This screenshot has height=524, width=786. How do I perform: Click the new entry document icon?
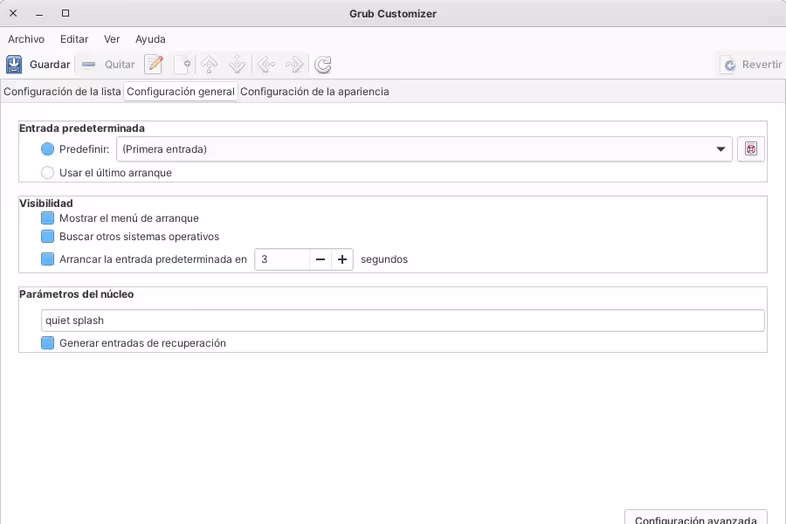(183, 65)
